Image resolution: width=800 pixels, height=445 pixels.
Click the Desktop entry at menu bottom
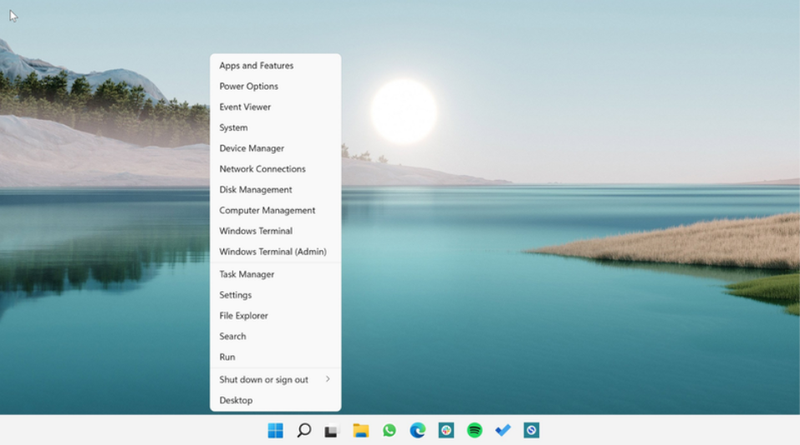click(x=236, y=401)
